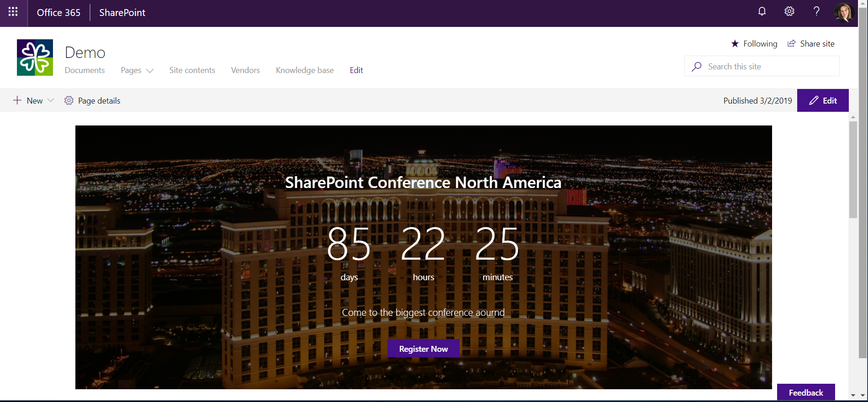
Task: Open Documents in site navigation
Action: click(x=85, y=70)
